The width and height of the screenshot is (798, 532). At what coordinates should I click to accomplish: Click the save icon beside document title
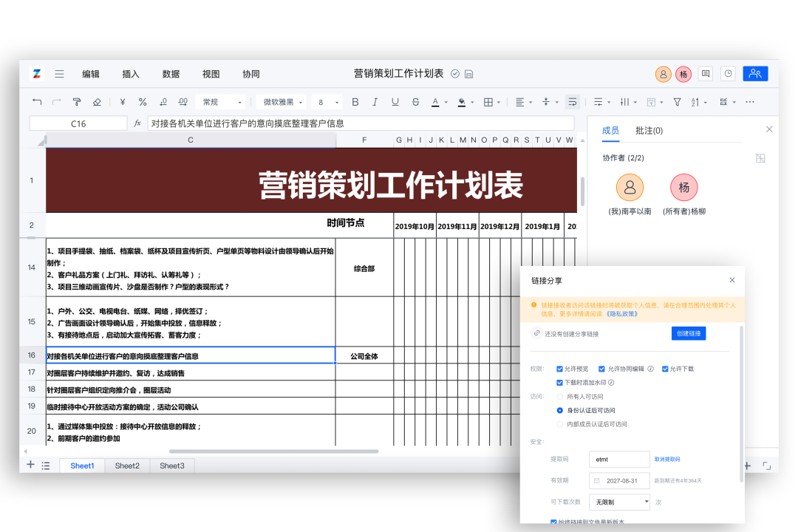[x=468, y=75]
